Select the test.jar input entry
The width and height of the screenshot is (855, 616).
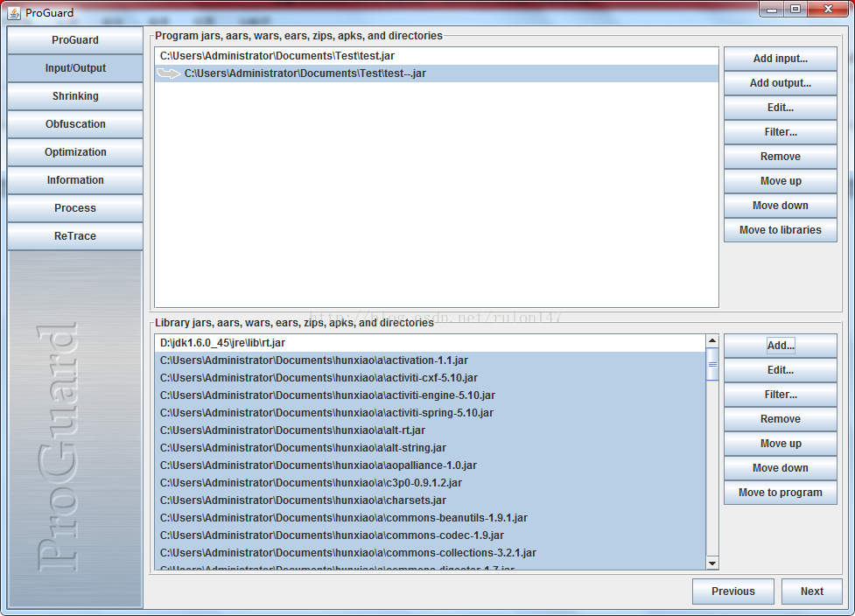point(436,56)
